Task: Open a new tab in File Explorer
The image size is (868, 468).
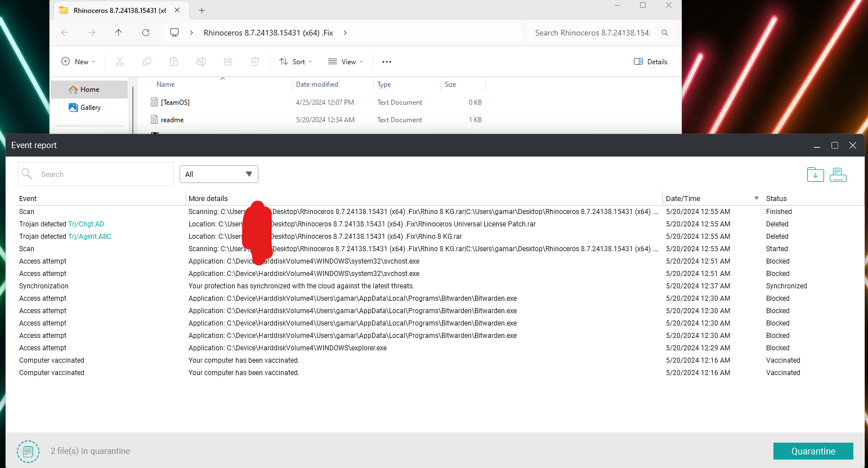Action: (x=202, y=10)
